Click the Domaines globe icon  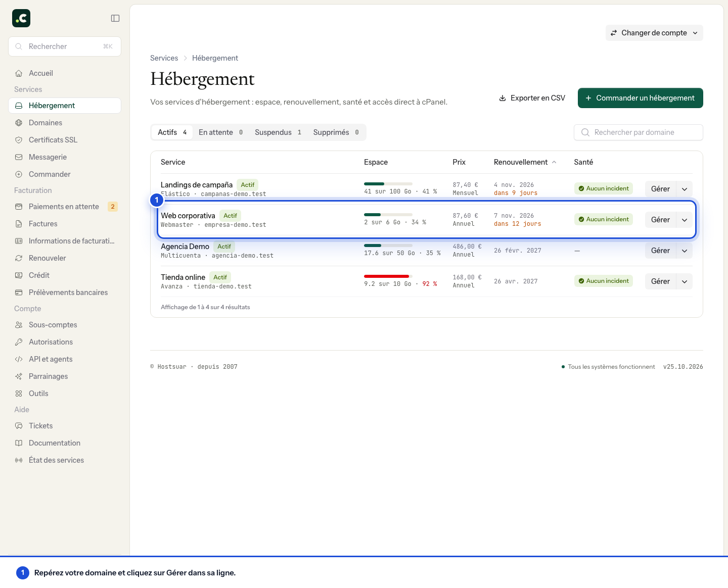[19, 123]
